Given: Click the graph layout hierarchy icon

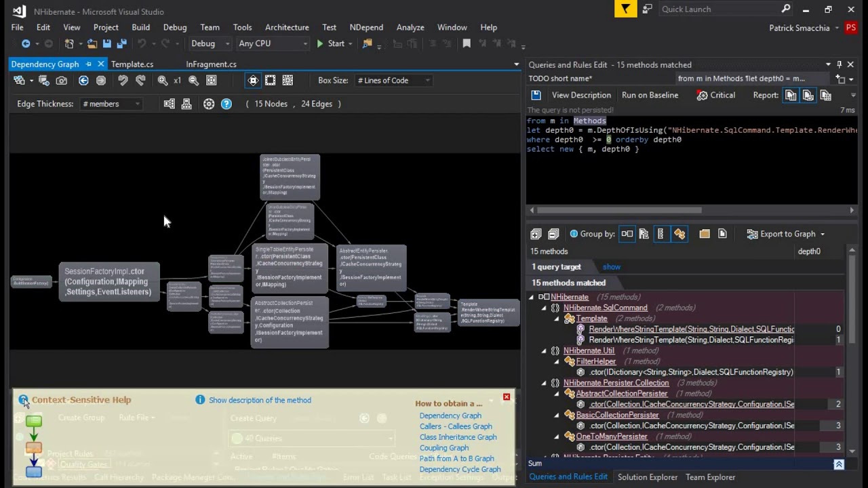Looking at the screenshot, I should pos(186,104).
